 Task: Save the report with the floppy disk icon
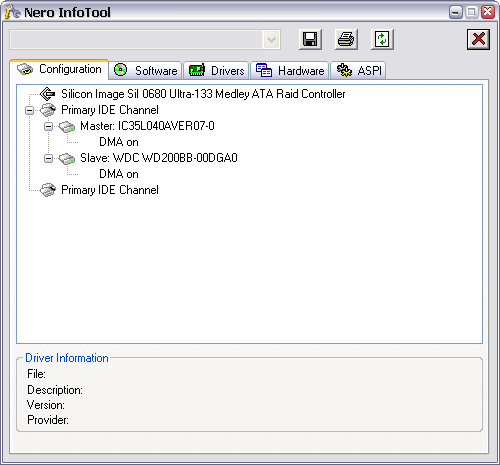310,39
